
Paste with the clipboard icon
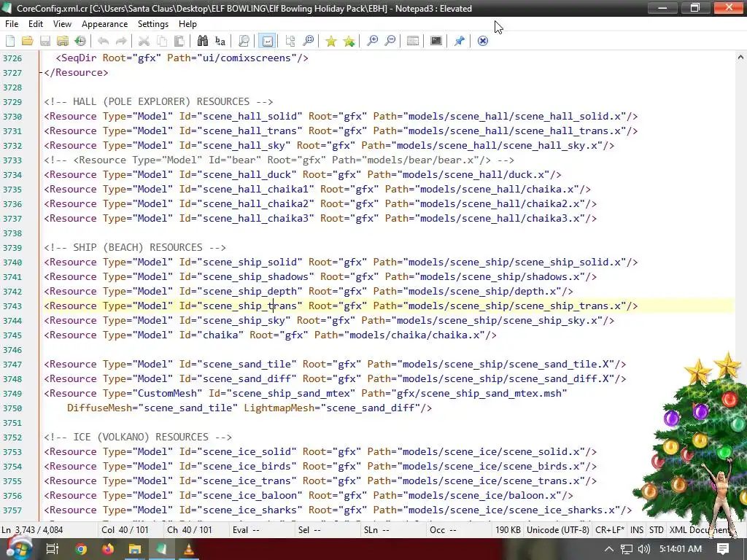tap(179, 41)
